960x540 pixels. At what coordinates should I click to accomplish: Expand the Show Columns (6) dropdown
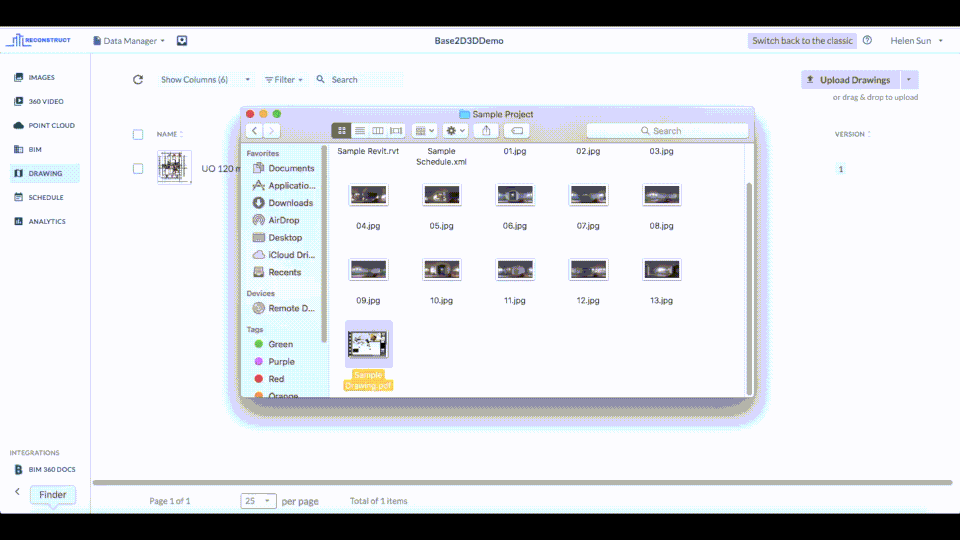click(x=205, y=80)
